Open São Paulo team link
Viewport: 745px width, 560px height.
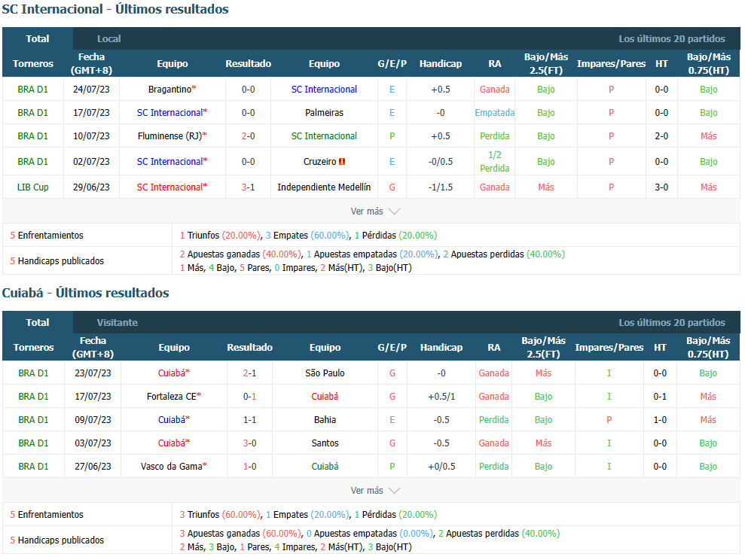click(325, 373)
